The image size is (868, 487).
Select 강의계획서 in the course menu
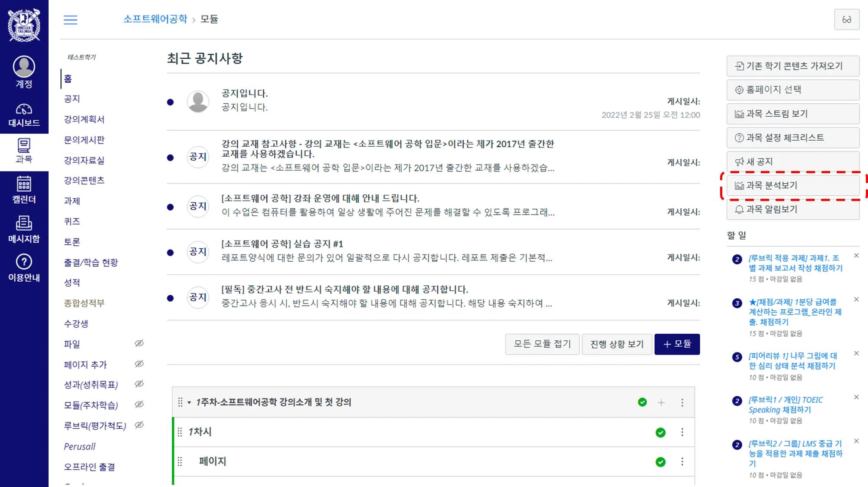click(x=84, y=119)
